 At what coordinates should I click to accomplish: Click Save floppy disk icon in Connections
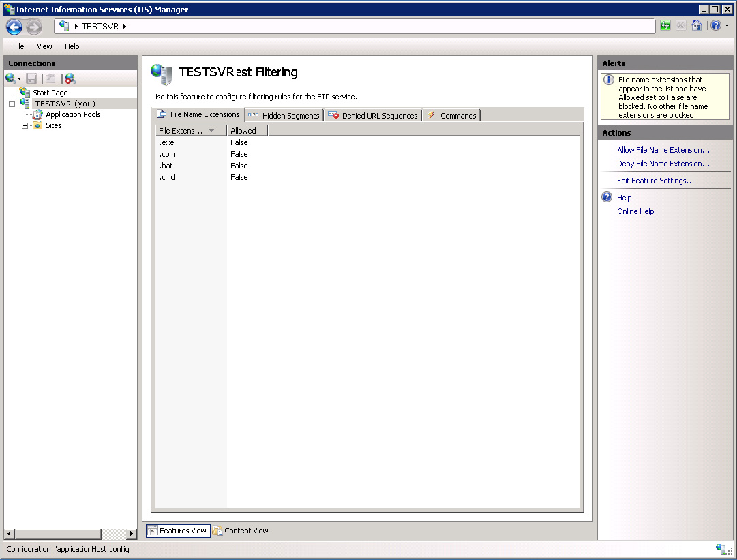point(31,78)
